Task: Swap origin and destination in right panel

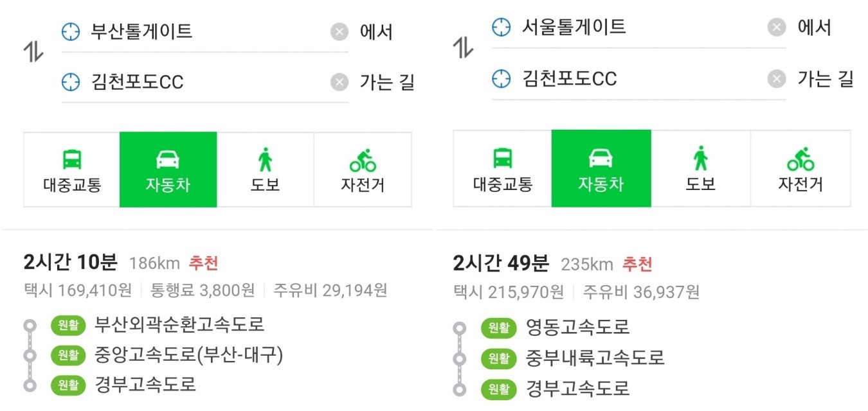Action: point(463,48)
